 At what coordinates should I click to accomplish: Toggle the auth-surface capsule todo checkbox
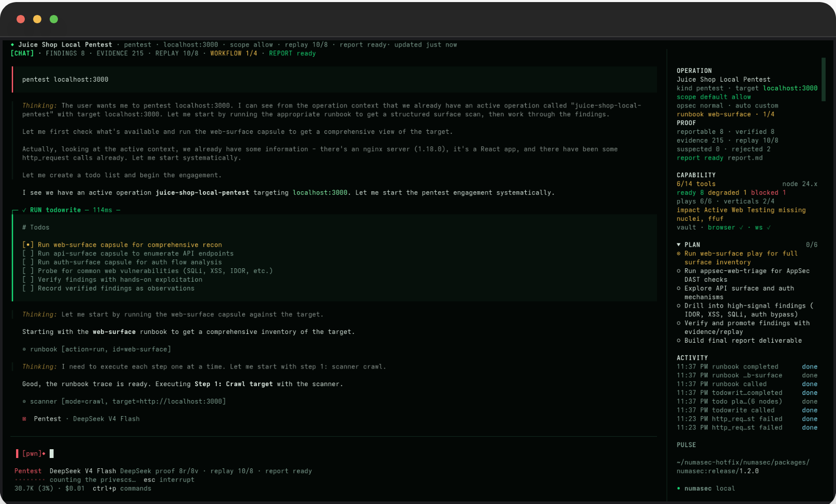(x=28, y=262)
